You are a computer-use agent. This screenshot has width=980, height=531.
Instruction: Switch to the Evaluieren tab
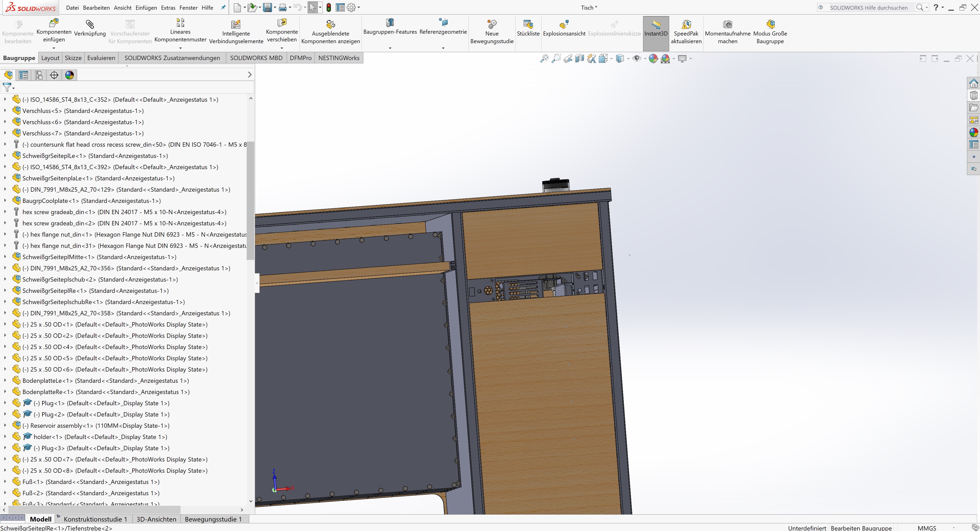coord(101,58)
